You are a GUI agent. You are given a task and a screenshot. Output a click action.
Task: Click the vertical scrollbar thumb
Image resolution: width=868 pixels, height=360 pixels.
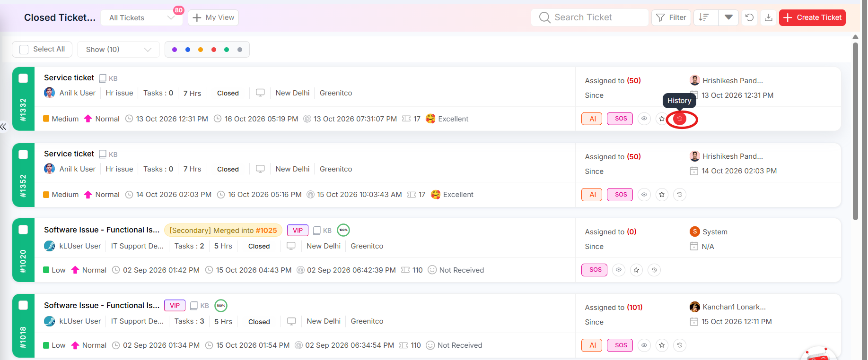(855, 131)
